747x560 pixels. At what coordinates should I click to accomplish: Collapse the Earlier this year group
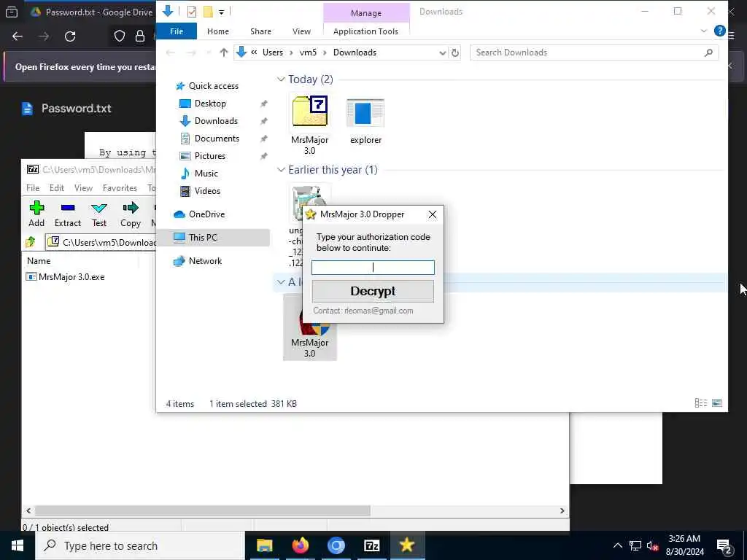[x=281, y=169]
